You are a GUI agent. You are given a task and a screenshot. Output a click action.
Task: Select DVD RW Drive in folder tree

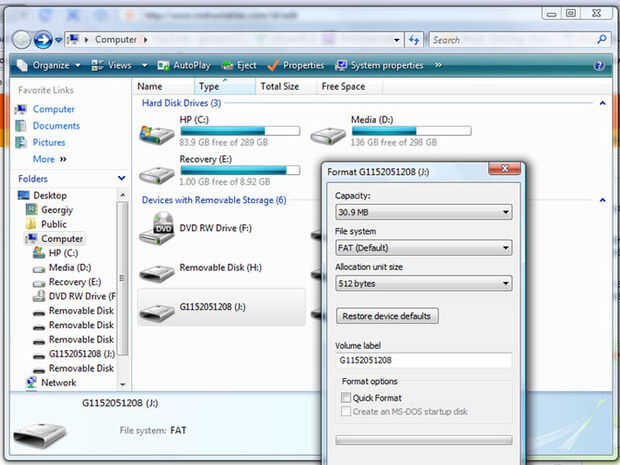82,296
